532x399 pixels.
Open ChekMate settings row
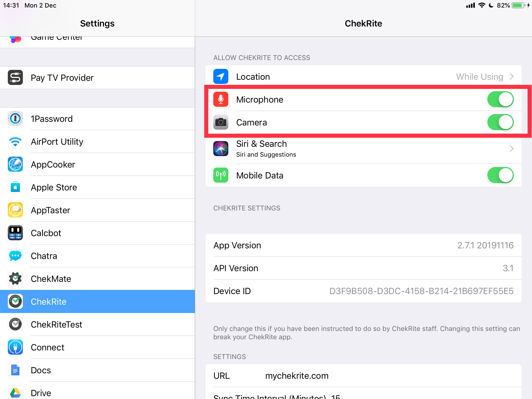click(97, 279)
